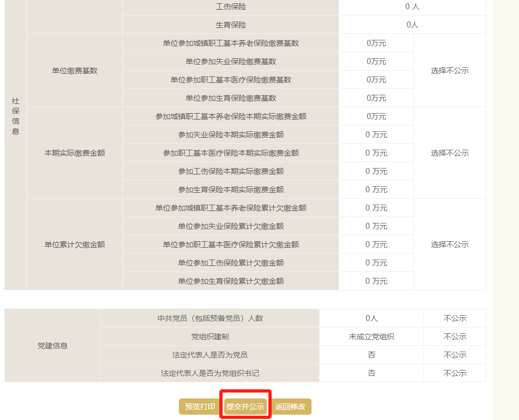Click the 否 value for 法定代表人是否为党员
Image resolution: width=519 pixels, height=420 pixels.
point(371,355)
